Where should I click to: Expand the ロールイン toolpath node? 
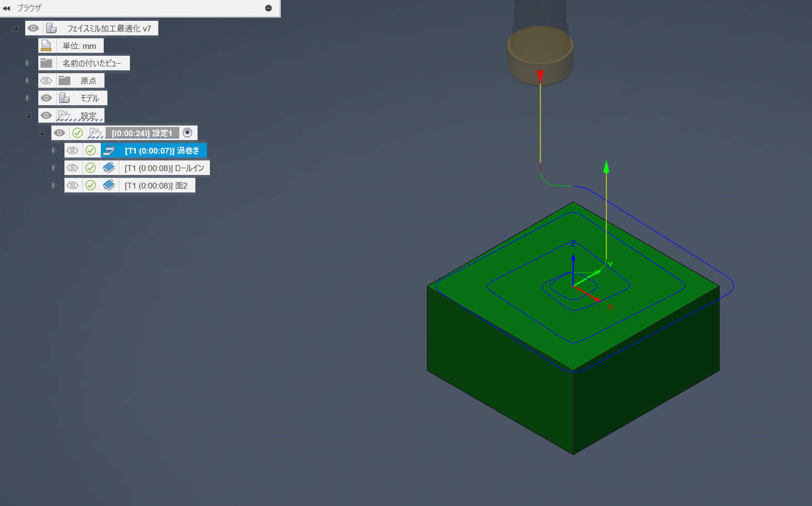pyautogui.click(x=54, y=168)
